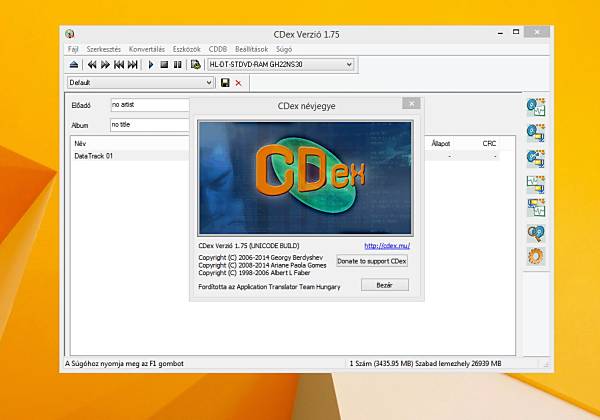This screenshot has height=420, width=600.
Task: Click the magnifier sidebar icon for CDDB query
Action: [536, 233]
